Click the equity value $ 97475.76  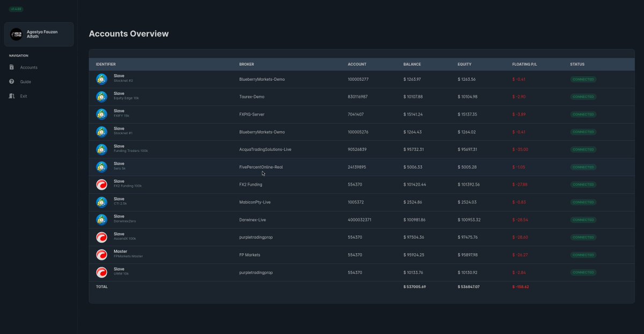click(x=468, y=237)
